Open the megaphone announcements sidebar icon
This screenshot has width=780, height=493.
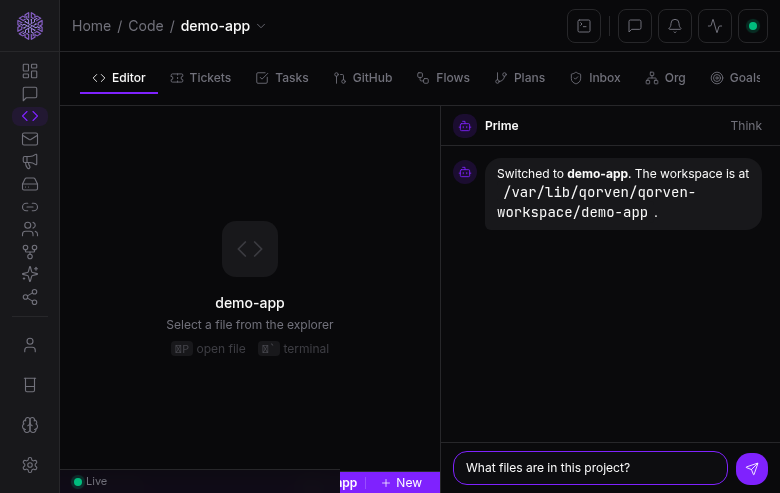[x=30, y=161]
